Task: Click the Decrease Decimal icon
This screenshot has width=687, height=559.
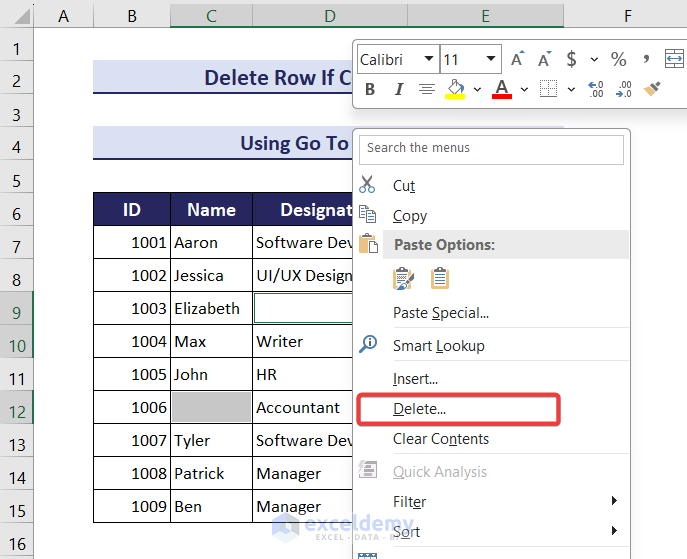Action: [x=624, y=90]
